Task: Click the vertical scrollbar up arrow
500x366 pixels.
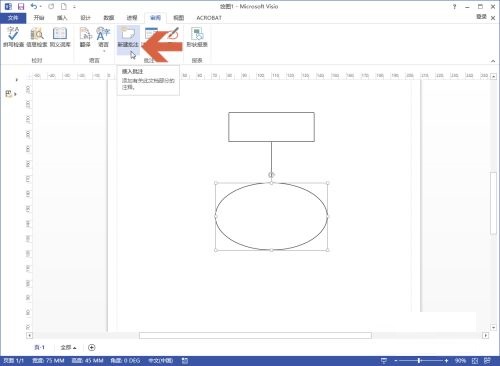Action: pyautogui.click(x=493, y=76)
